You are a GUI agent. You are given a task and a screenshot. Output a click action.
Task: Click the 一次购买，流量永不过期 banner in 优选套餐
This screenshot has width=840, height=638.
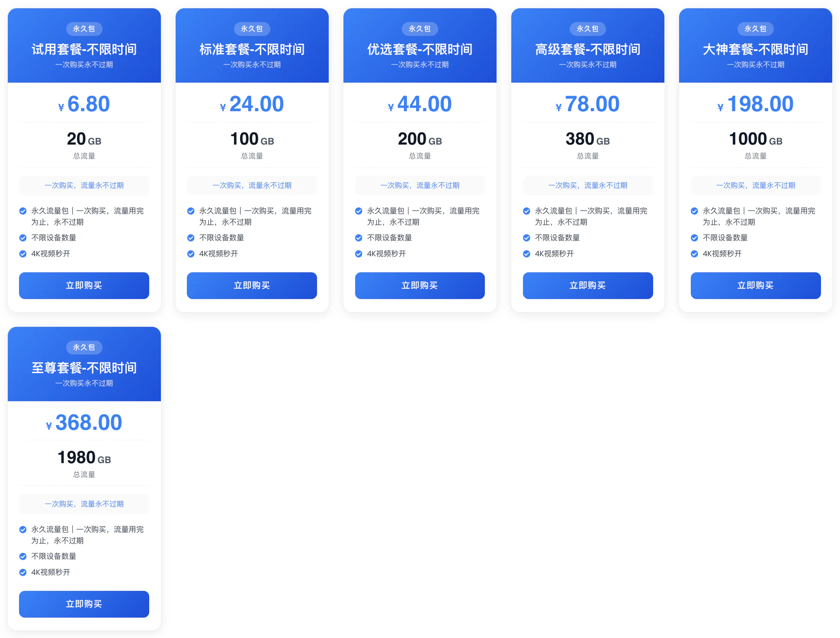point(420,185)
